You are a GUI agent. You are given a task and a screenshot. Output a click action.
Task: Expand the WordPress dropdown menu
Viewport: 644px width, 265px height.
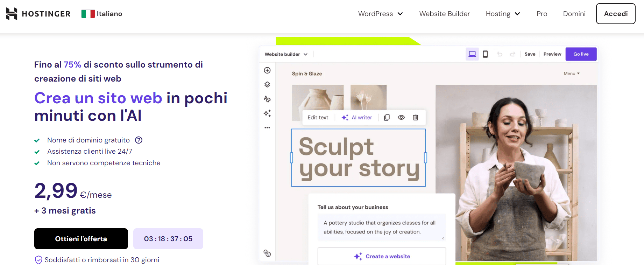[x=380, y=14]
